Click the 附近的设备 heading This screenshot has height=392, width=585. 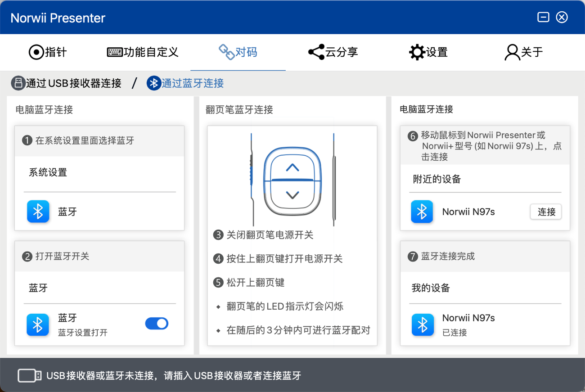point(437,179)
